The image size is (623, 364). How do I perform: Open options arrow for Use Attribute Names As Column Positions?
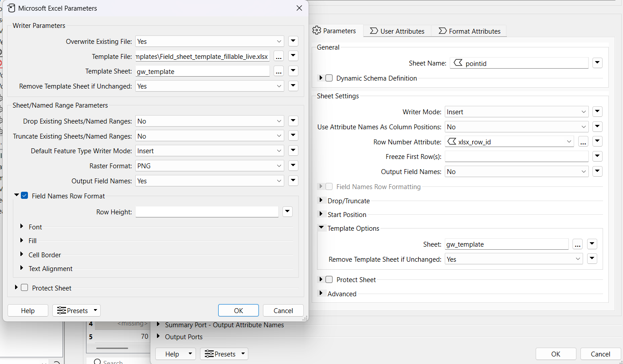click(x=597, y=127)
